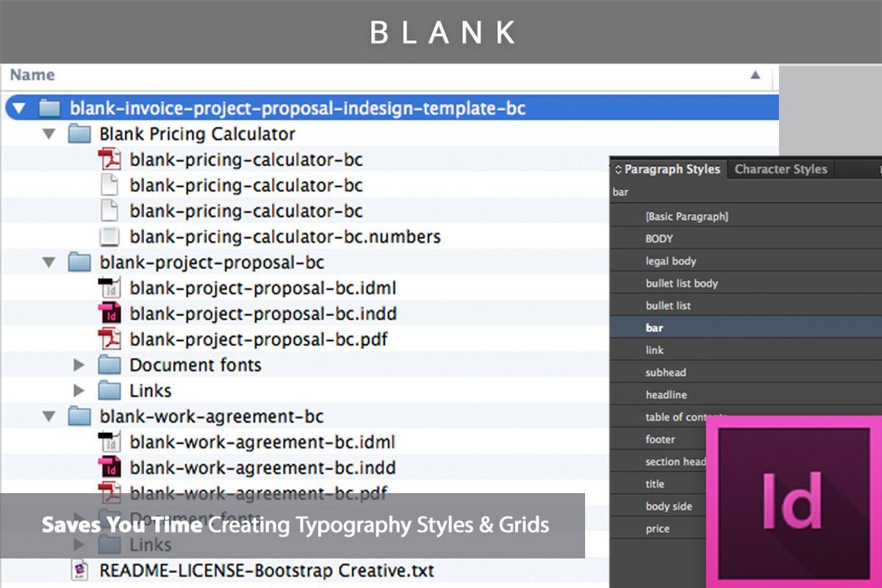Select the blank-invoice-project-proposal-indesign-template-bc folder name
Image resolution: width=882 pixels, height=588 pixels.
pos(298,109)
